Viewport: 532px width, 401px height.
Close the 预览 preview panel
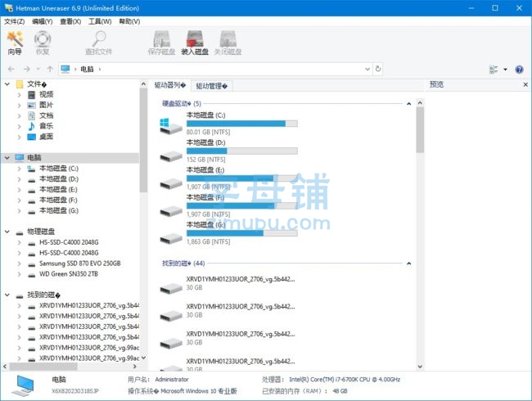click(525, 84)
